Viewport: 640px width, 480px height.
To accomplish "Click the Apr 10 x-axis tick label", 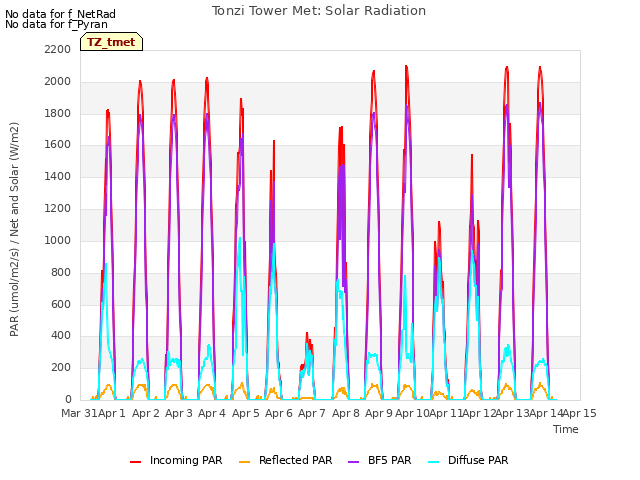I will tap(412, 413).
